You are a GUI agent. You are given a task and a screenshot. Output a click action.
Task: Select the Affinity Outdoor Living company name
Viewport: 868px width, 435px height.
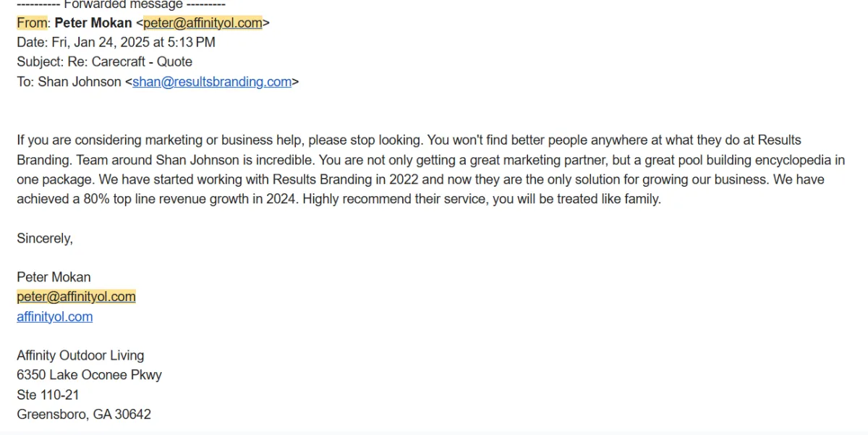pyautogui.click(x=80, y=355)
